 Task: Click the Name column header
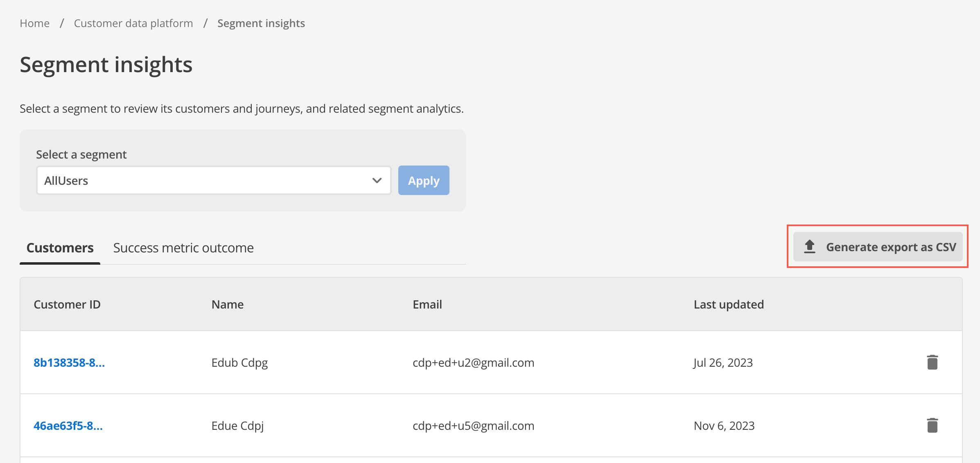click(x=228, y=304)
